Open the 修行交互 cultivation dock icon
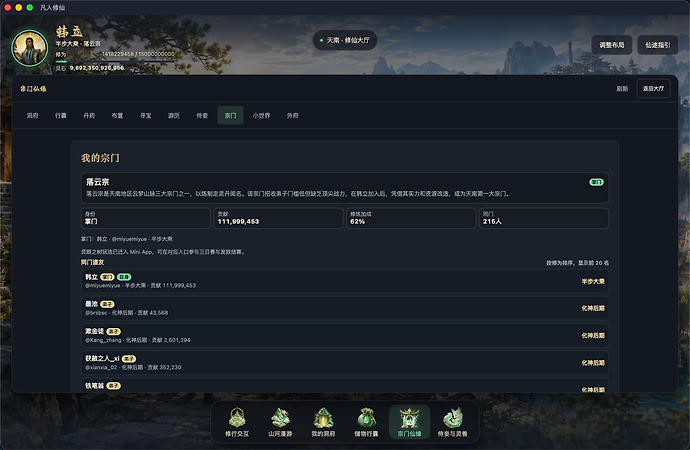Viewport: 690px width, 450px height. point(237,422)
